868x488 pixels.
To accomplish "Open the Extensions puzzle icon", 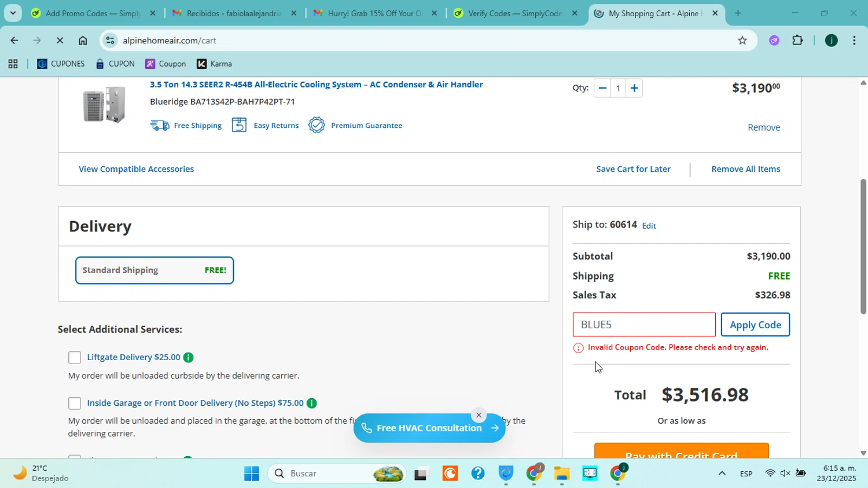I will pos(798,41).
